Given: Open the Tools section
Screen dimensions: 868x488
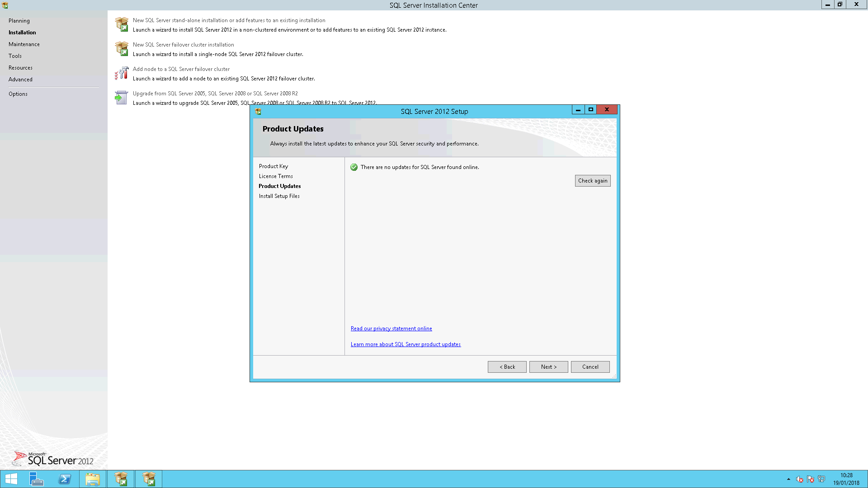Looking at the screenshot, I should click(15, 56).
